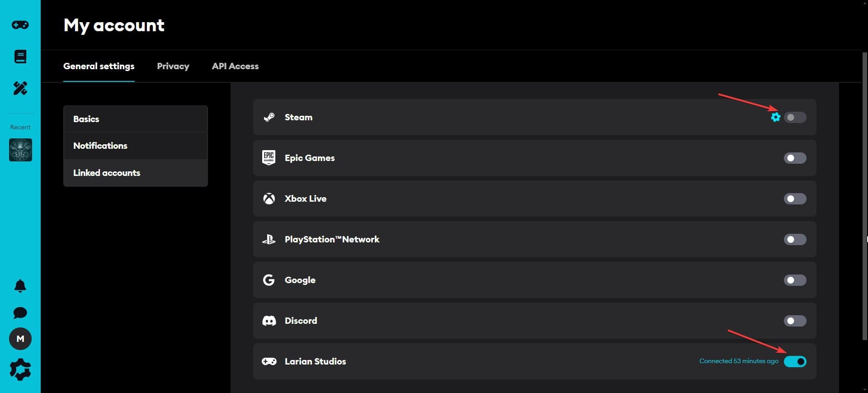Viewport: 868px width, 393px height.
Task: Switch to the Privacy tab
Action: click(x=173, y=66)
